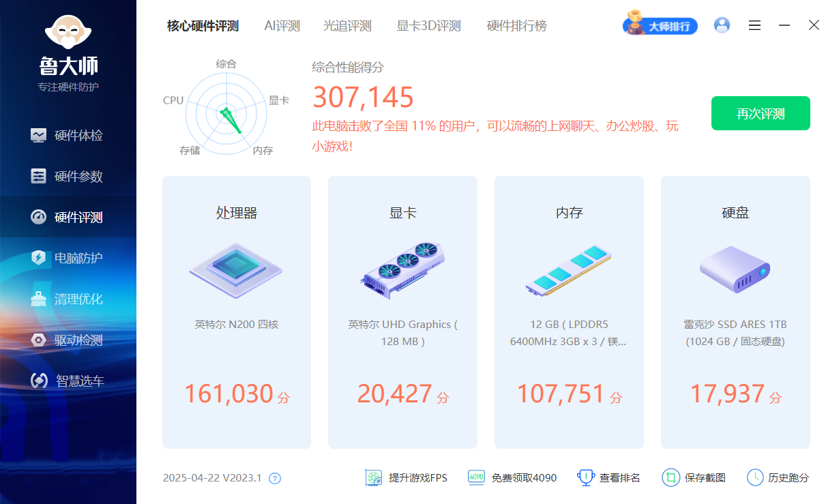The image size is (826, 504).
Task: Click 提升游戏FPS at the bottom
Action: [x=407, y=477]
